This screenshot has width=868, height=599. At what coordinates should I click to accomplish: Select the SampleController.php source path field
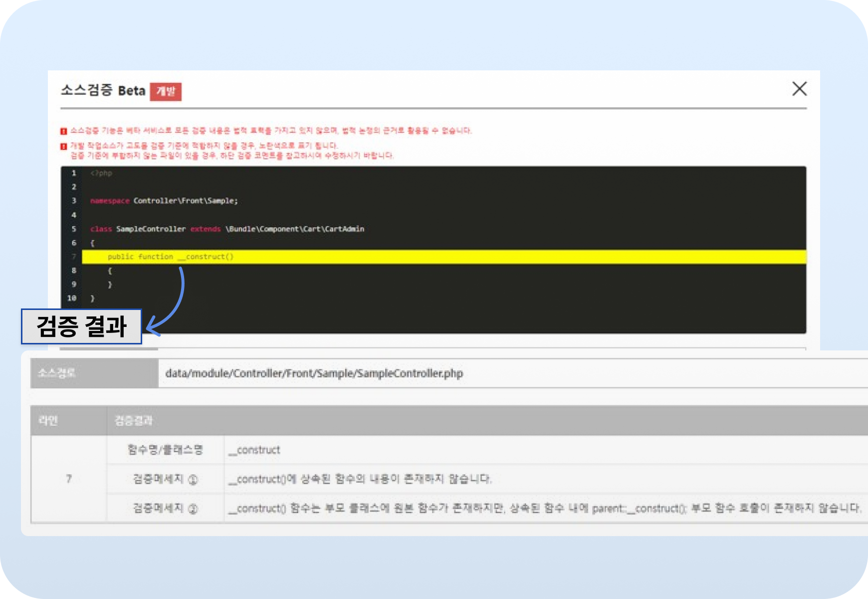314,373
